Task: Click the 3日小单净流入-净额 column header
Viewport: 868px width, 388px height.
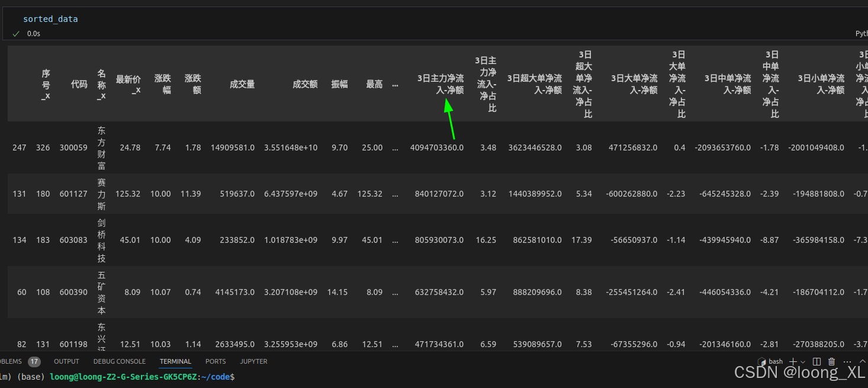Action: tap(821, 84)
